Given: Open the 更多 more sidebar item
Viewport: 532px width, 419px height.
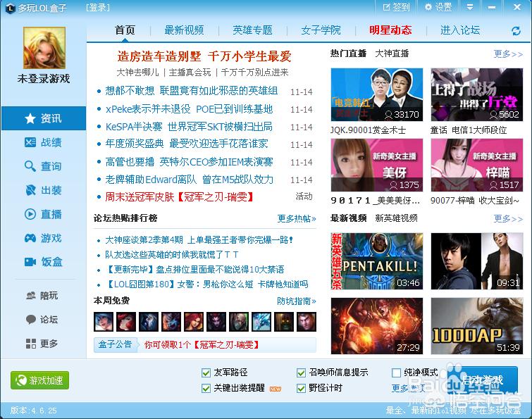Looking at the screenshot, I should (42, 344).
